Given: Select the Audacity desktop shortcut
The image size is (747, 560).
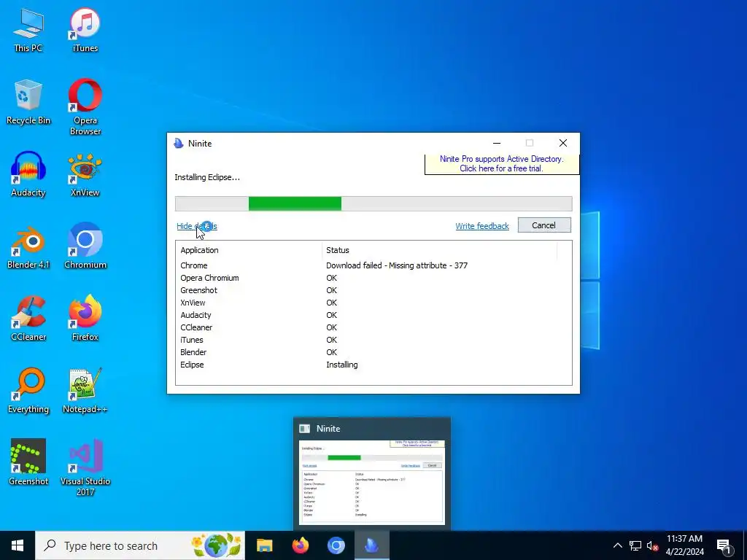Looking at the screenshot, I should click(x=28, y=174).
